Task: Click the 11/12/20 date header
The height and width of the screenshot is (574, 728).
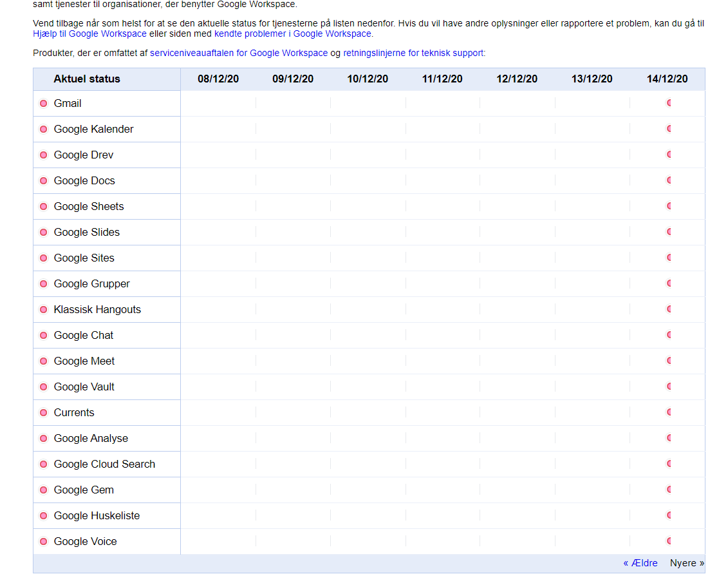Action: [x=442, y=79]
